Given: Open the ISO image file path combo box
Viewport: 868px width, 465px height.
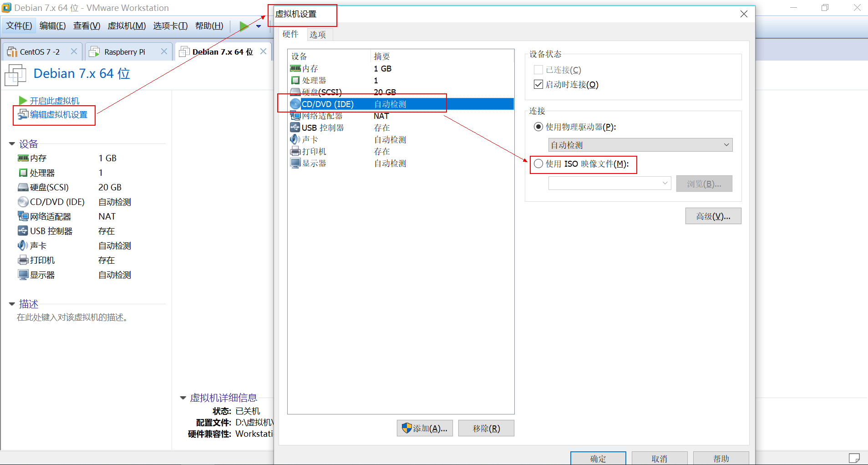Looking at the screenshot, I should pos(609,183).
